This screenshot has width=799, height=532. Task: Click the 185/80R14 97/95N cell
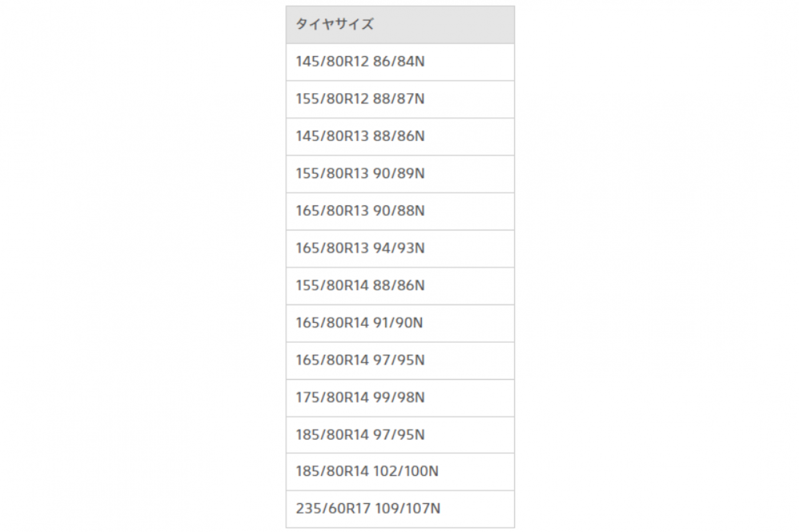(x=400, y=435)
